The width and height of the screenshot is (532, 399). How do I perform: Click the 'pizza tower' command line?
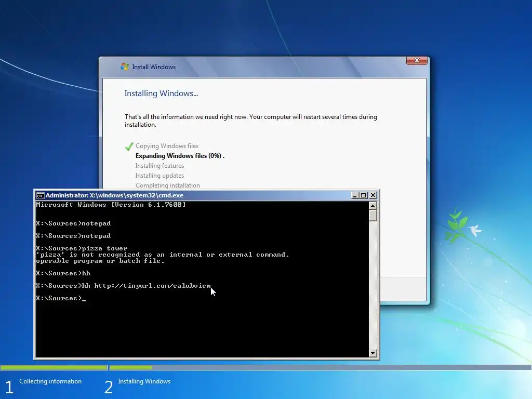pos(82,248)
